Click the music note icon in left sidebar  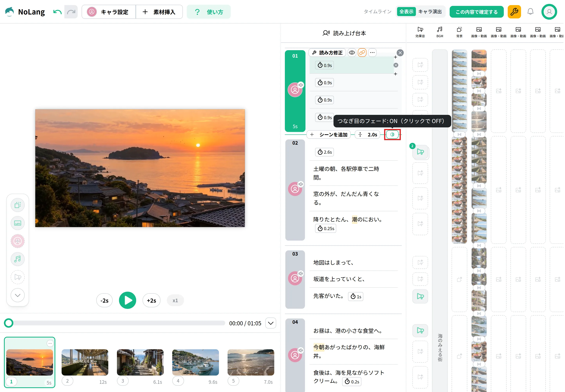pos(18,259)
